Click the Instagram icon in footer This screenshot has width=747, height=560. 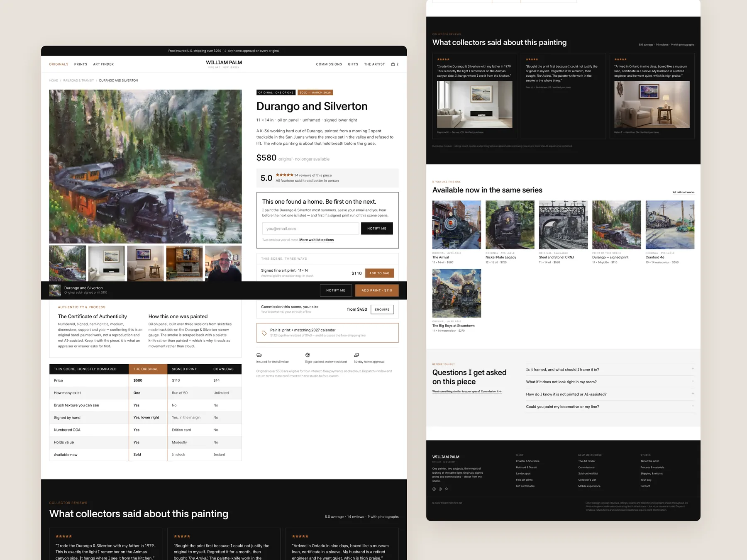(434, 489)
